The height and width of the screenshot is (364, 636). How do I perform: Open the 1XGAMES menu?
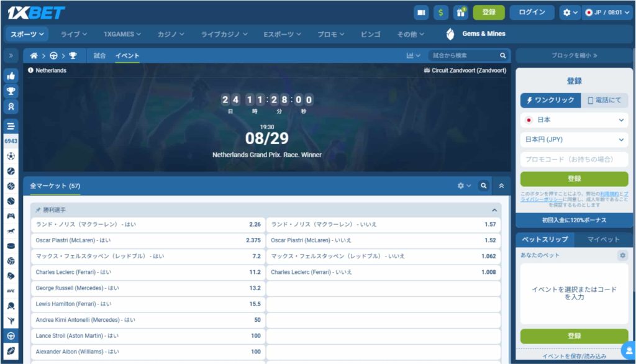pyautogui.click(x=122, y=35)
